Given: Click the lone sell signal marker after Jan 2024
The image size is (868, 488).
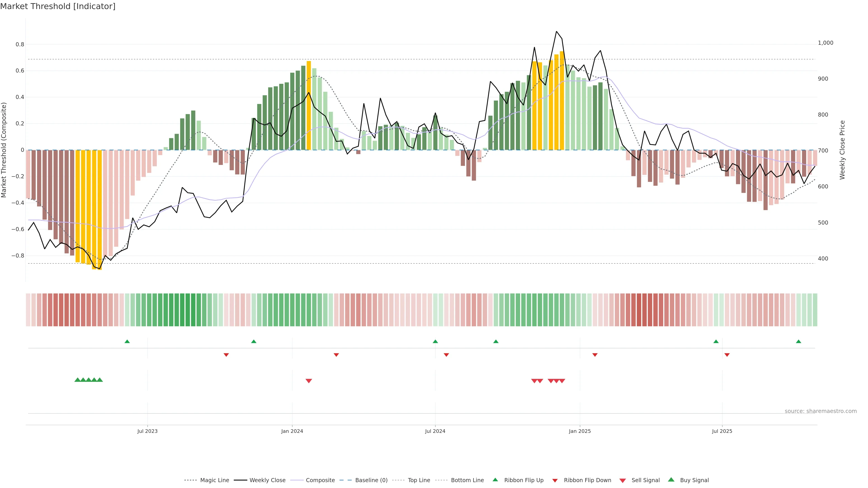Looking at the screenshot, I should coord(309,381).
